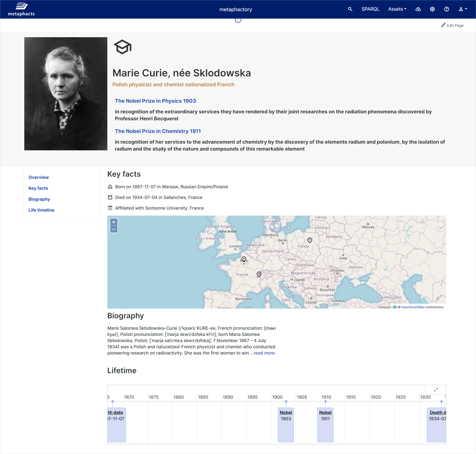
Task: Select the Biography section in sidebar
Action: pos(39,199)
